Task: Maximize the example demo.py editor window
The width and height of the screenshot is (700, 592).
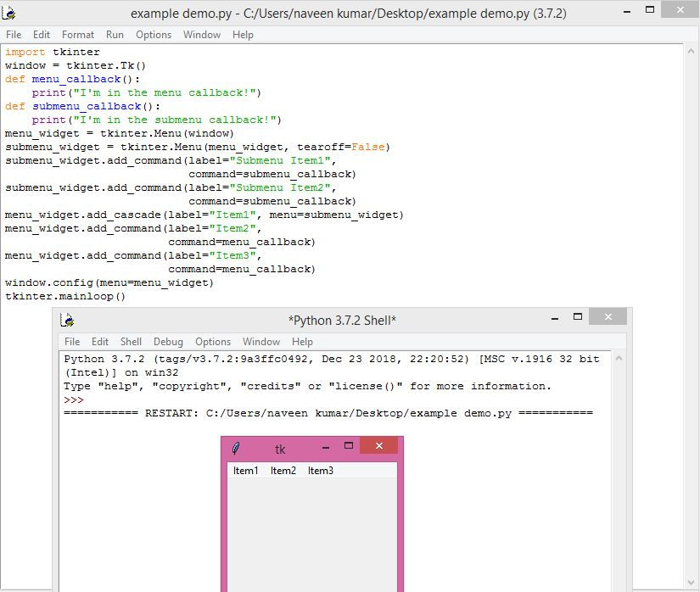Action: [650, 9]
